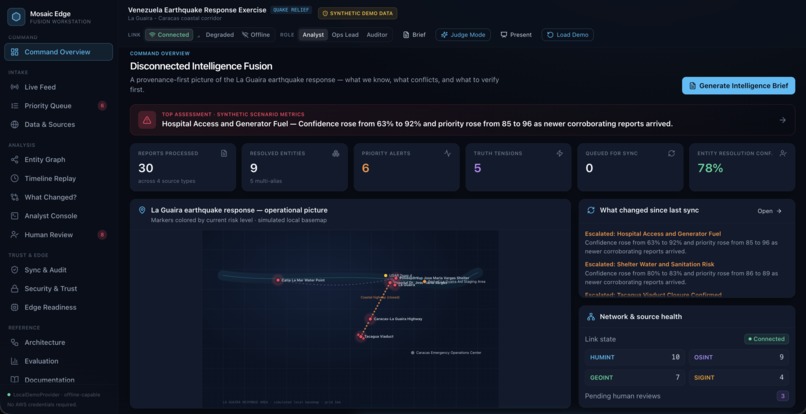Enable Judge Mode
The width and height of the screenshot is (806, 414).
pyautogui.click(x=463, y=35)
